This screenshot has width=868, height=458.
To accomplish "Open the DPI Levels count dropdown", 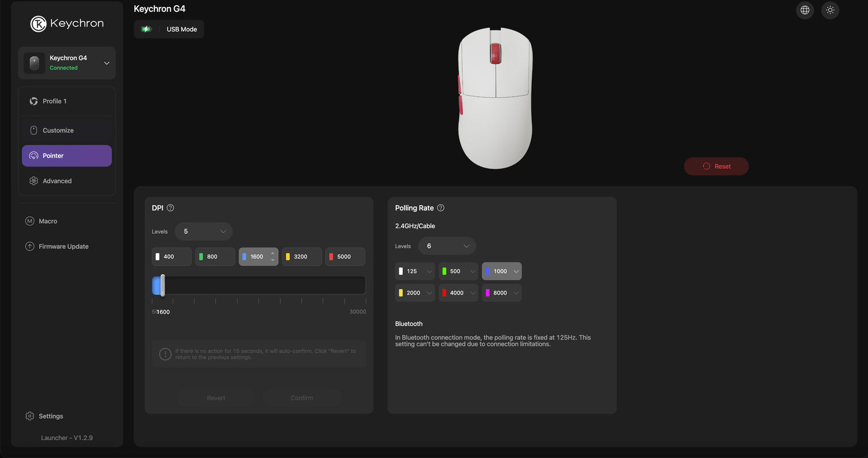I will coord(204,231).
